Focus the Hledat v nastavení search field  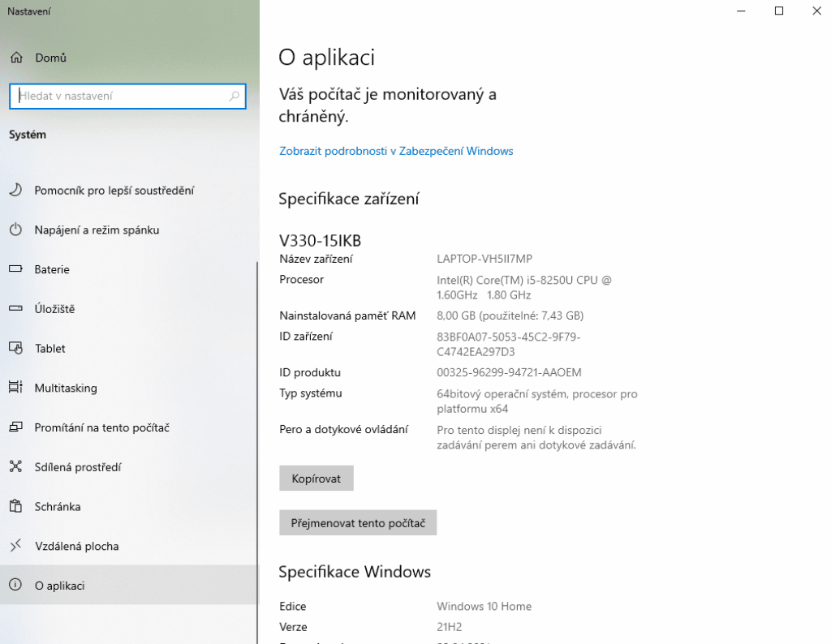click(x=127, y=96)
